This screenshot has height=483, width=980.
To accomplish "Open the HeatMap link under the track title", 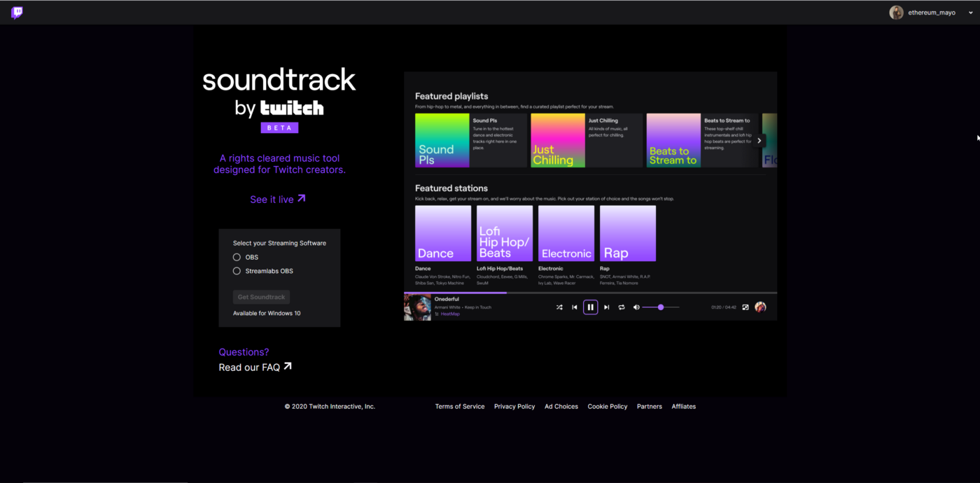I will [x=450, y=314].
